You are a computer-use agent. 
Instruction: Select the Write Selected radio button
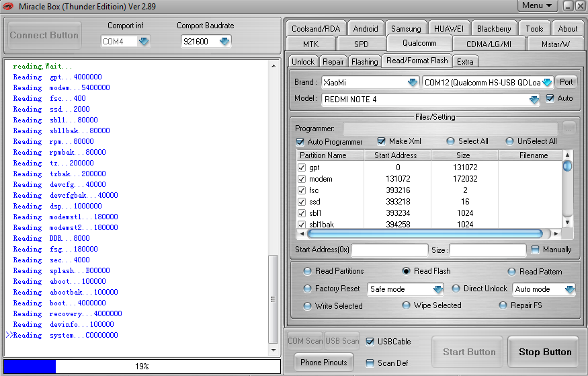[x=308, y=306]
